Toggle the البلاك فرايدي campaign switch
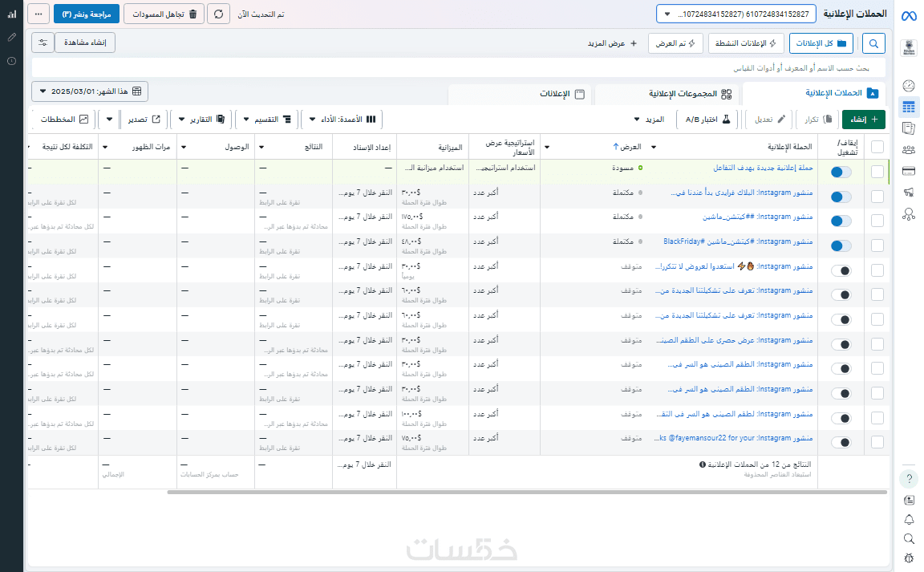Image resolution: width=924 pixels, height=572 pixels. (841, 197)
